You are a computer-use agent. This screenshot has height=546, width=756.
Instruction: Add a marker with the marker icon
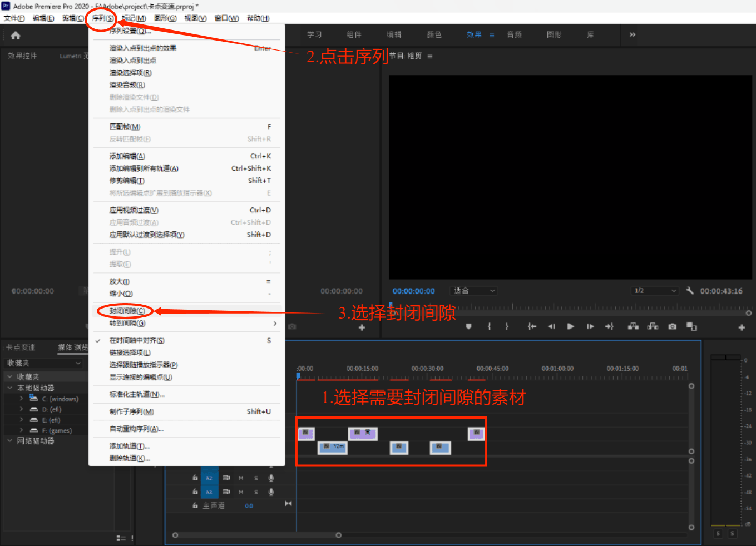(x=469, y=326)
